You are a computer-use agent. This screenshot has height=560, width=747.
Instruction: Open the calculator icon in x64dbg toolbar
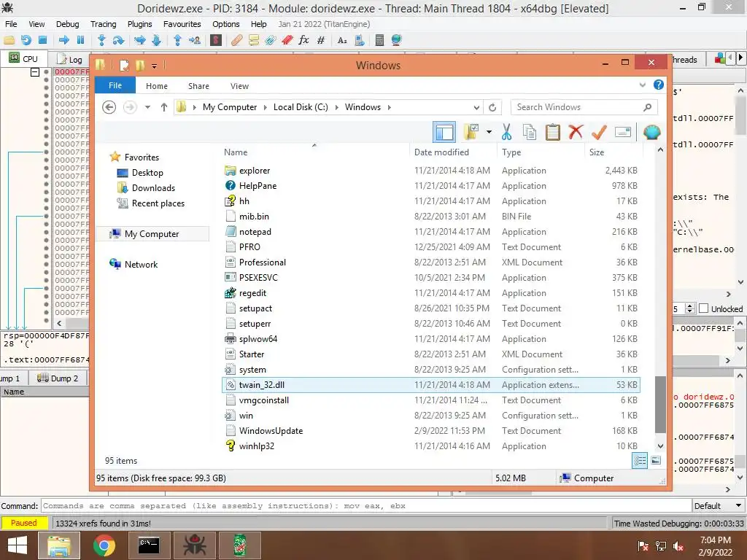click(379, 41)
